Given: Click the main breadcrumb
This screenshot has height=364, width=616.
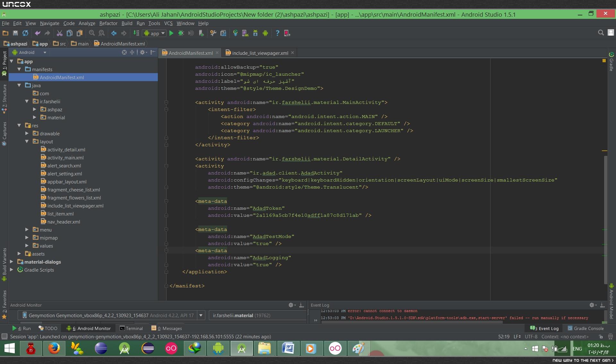Looking at the screenshot, I should (80, 44).
